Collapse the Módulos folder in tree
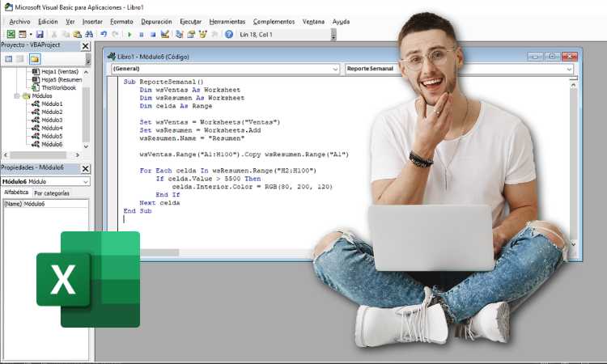The image size is (607, 364). click(16, 95)
